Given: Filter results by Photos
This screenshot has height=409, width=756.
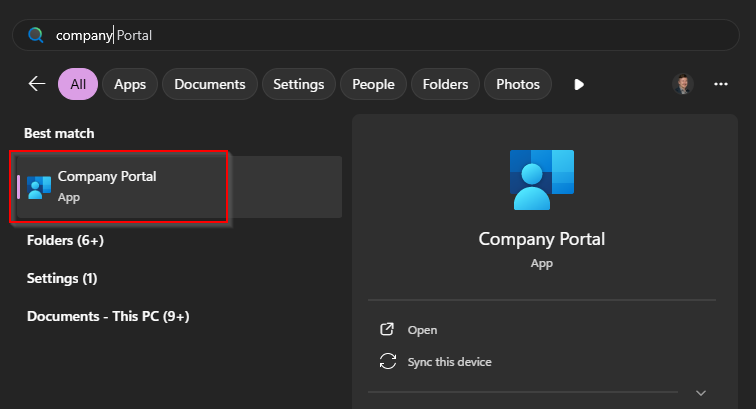Looking at the screenshot, I should 518,84.
